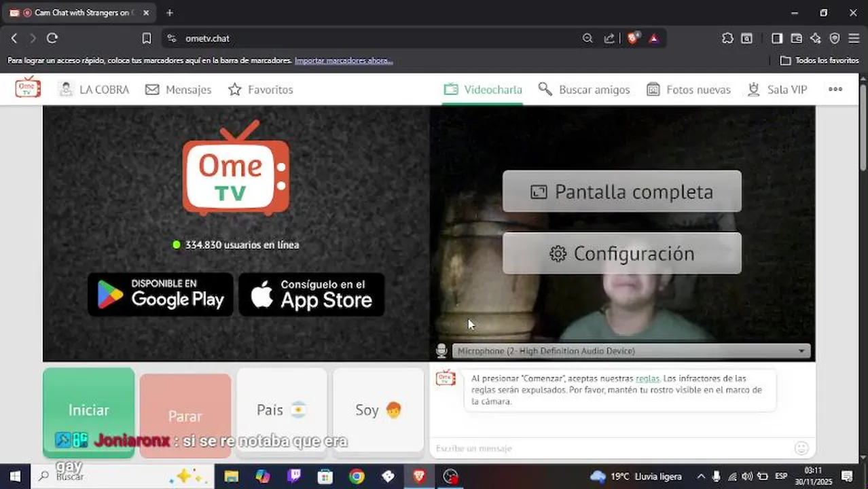Open File Explorer from taskbar

232,477
